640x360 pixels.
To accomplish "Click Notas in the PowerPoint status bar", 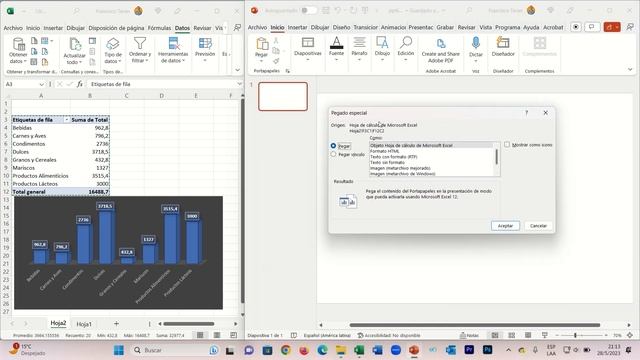I will (469, 335).
